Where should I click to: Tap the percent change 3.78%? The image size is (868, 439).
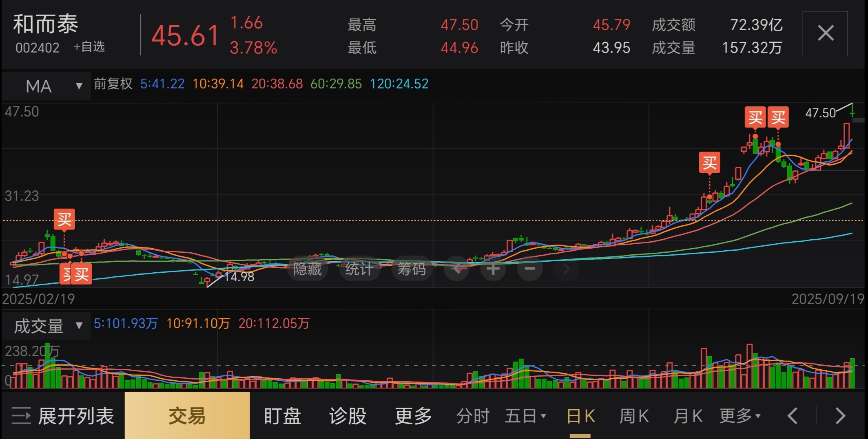point(253,48)
